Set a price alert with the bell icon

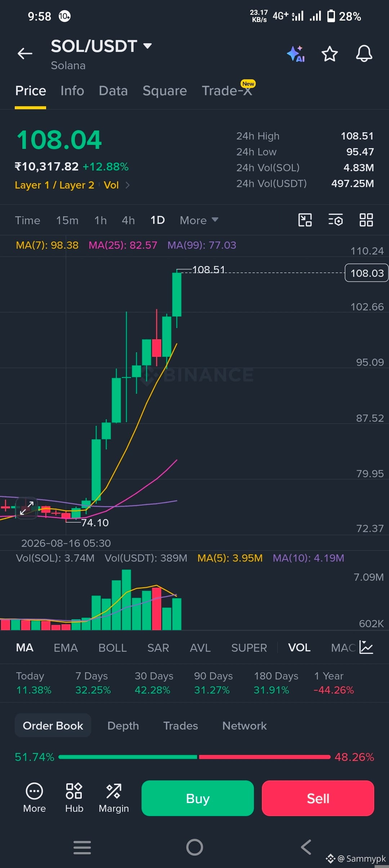(364, 54)
